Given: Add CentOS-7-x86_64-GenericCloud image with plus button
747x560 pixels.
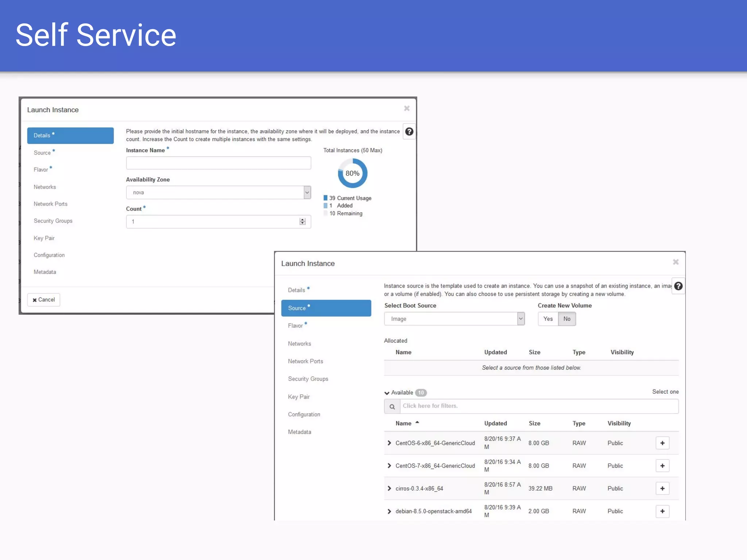Looking at the screenshot, I should pyautogui.click(x=662, y=466).
